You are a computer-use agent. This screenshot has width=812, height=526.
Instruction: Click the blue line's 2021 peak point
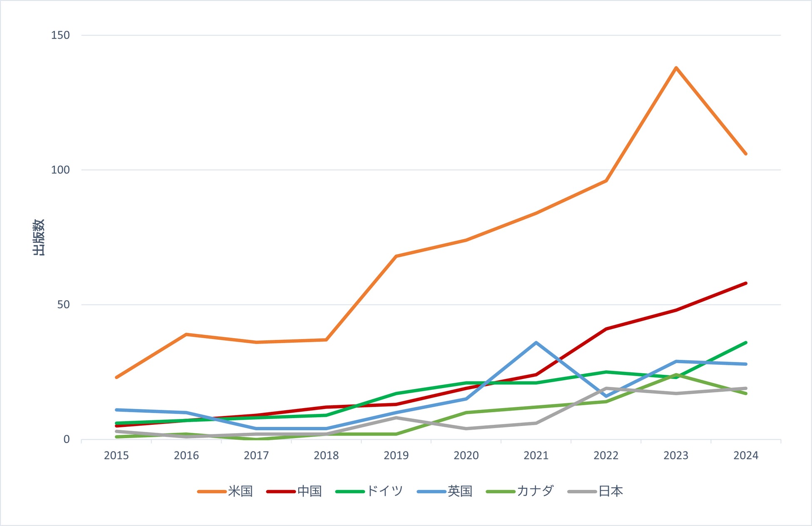tap(536, 343)
